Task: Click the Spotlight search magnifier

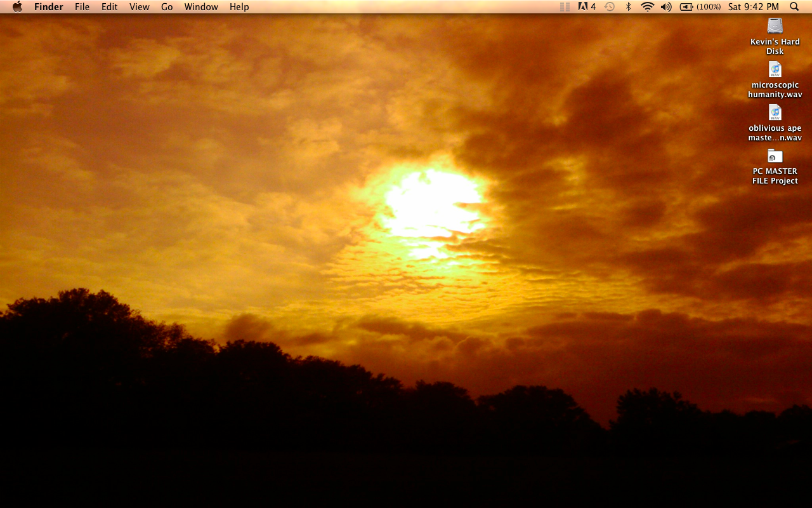Action: point(794,7)
